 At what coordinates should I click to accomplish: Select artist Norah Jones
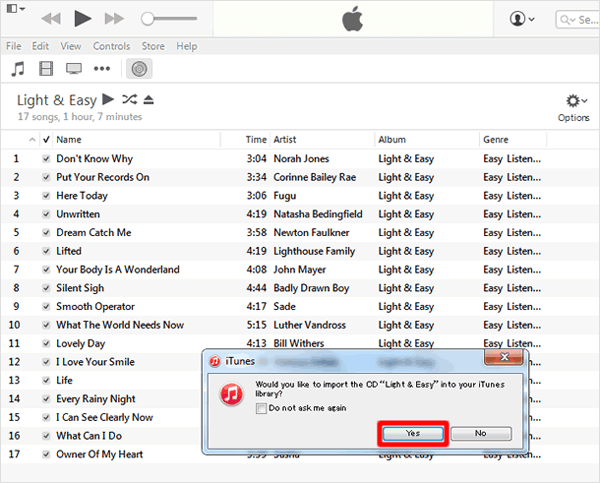coord(301,158)
